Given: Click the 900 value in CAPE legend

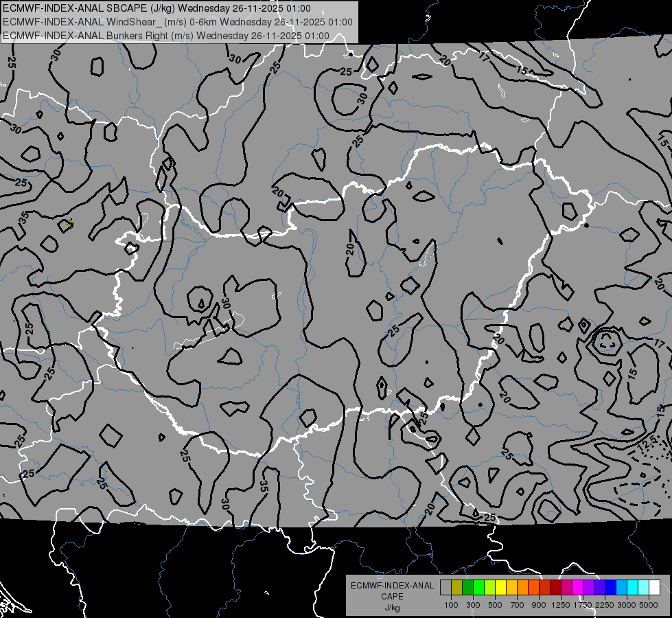Looking at the screenshot, I should pyautogui.click(x=539, y=605).
